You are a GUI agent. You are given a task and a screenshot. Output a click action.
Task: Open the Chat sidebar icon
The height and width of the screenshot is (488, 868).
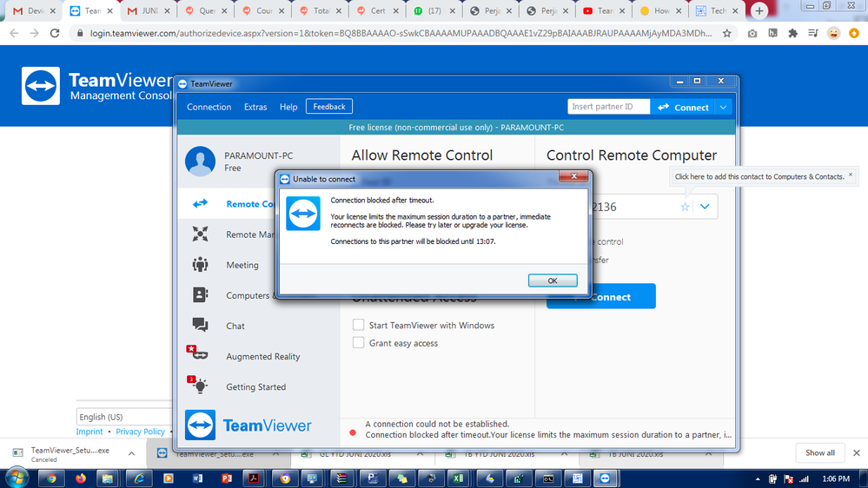200,325
